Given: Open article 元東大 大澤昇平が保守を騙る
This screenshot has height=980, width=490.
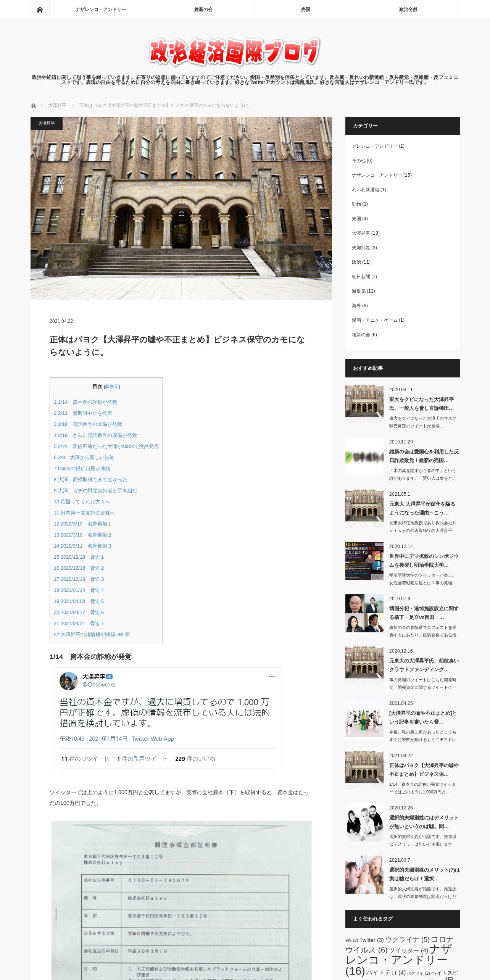Looking at the screenshot, I should pyautogui.click(x=422, y=508).
